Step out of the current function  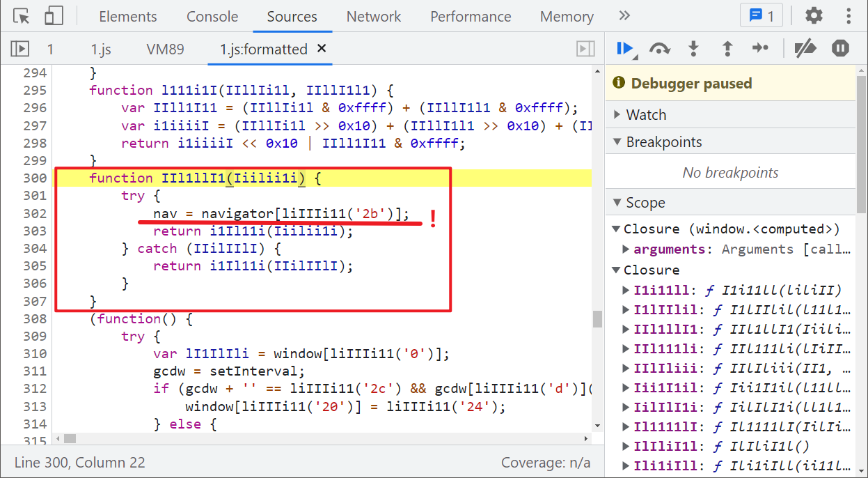pos(727,49)
